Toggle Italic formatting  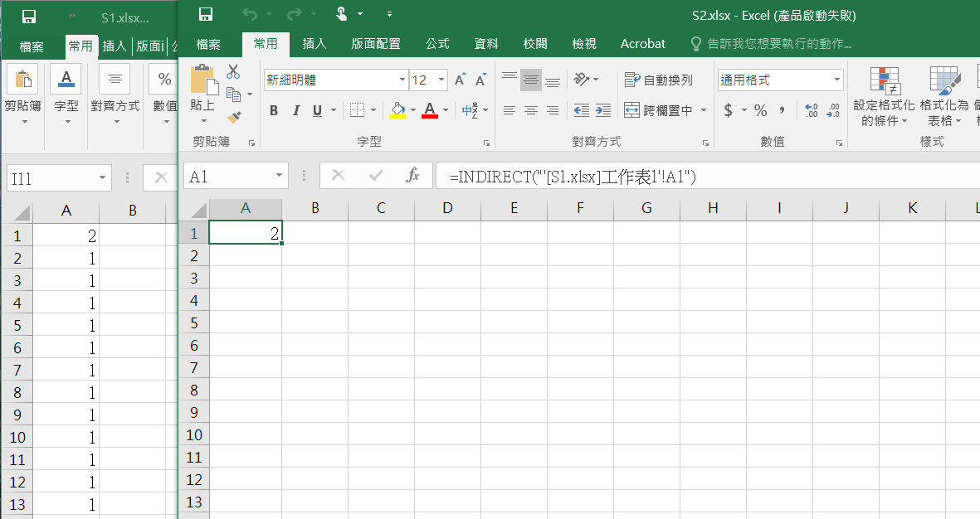point(295,110)
